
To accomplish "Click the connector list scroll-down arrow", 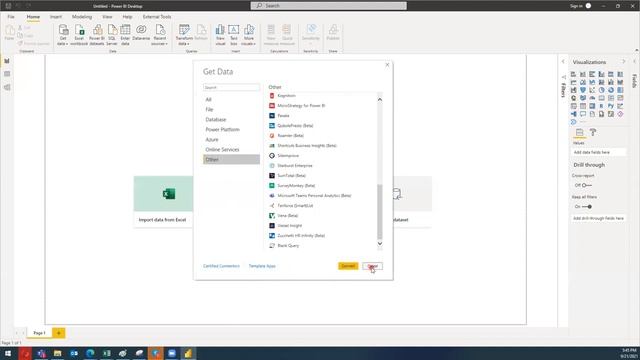I will coord(380,244).
